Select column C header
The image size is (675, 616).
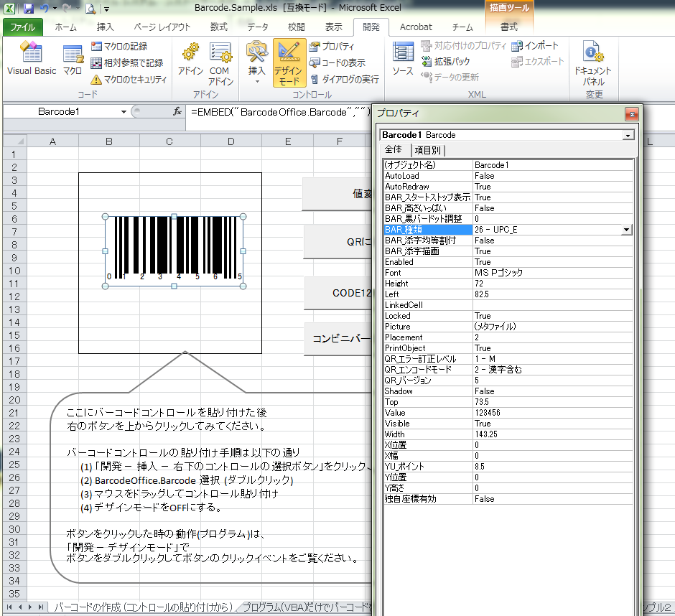point(169,141)
